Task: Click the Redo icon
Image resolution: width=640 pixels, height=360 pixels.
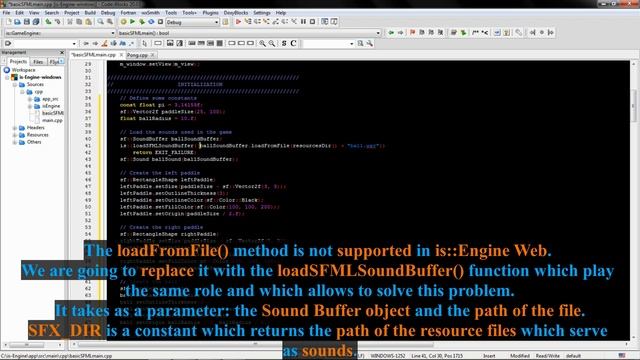Action: point(58,22)
